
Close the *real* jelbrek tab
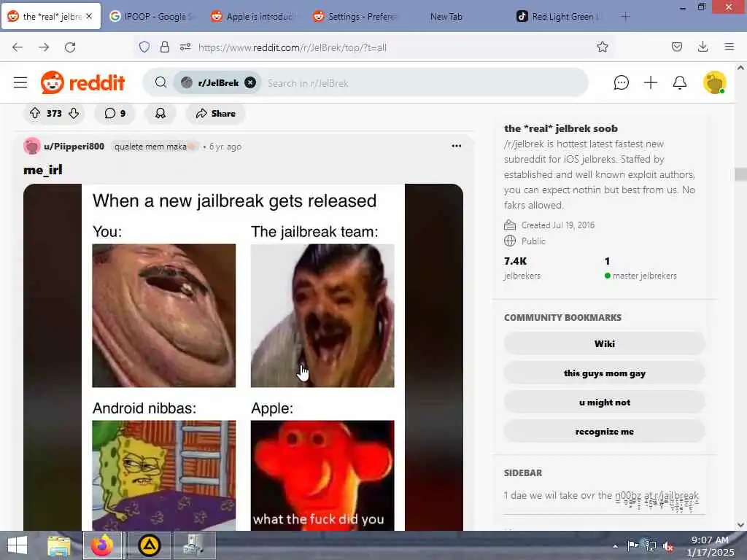pyautogui.click(x=89, y=16)
